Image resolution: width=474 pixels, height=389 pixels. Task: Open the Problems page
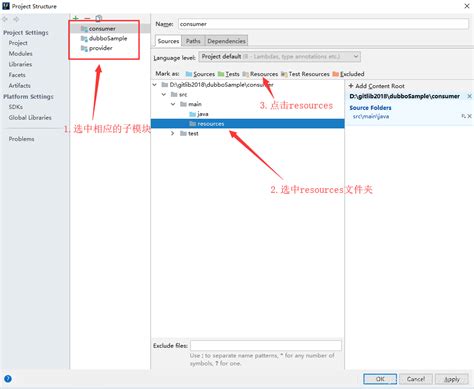click(21, 139)
